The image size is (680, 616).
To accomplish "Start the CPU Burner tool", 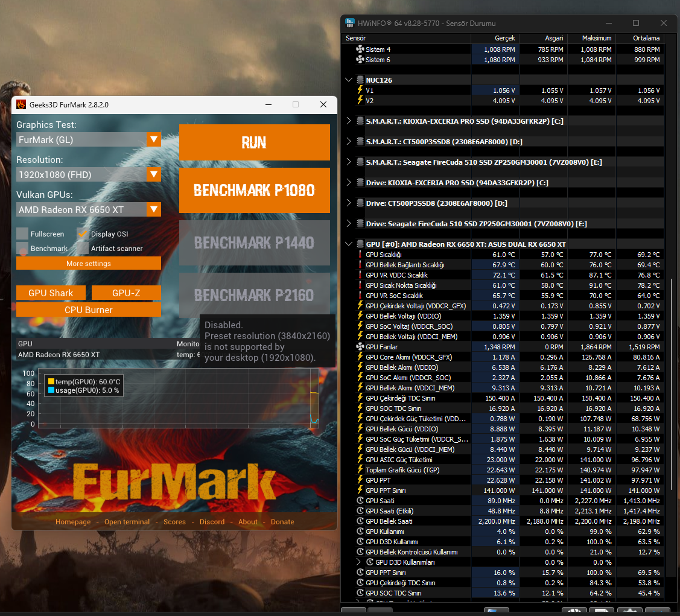I will coord(89,310).
